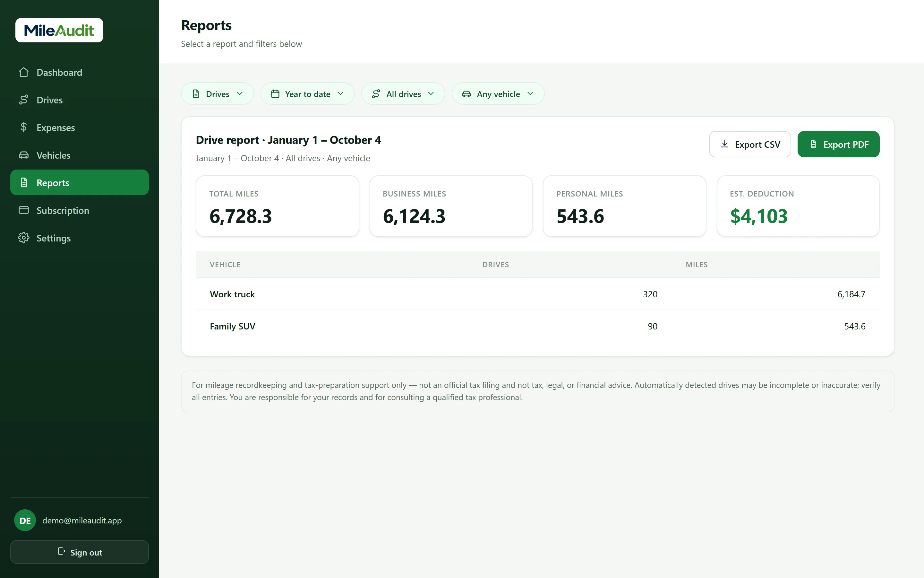Click the route icon in All drives filter
Screen dimensions: 924x578
coord(376,94)
